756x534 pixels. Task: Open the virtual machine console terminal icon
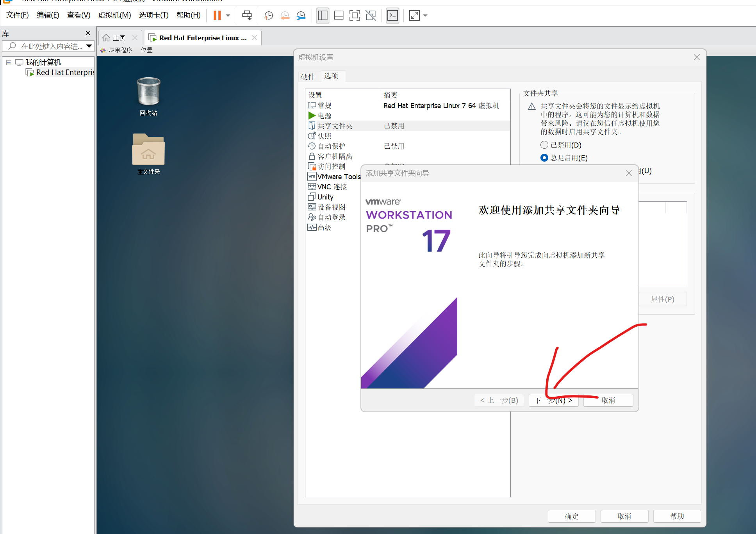[392, 16]
